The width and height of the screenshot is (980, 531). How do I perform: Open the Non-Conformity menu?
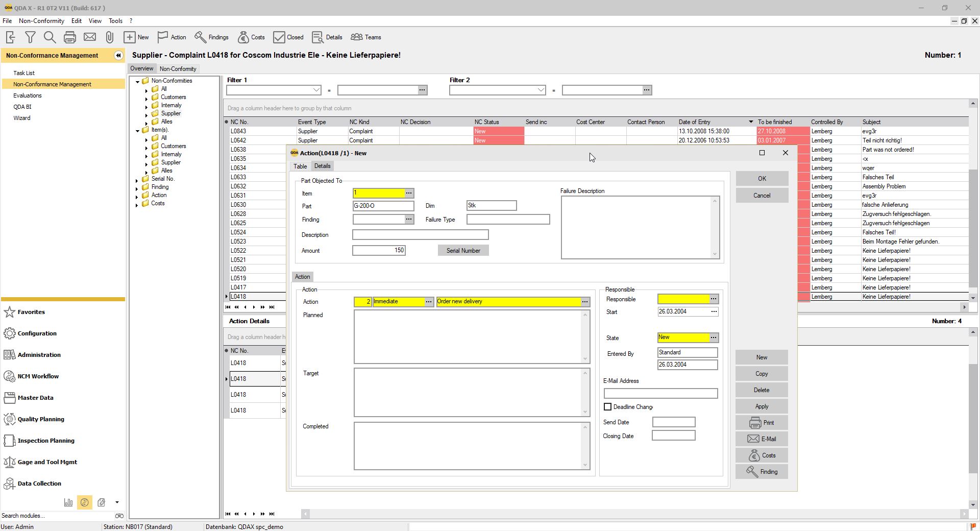[x=41, y=21]
